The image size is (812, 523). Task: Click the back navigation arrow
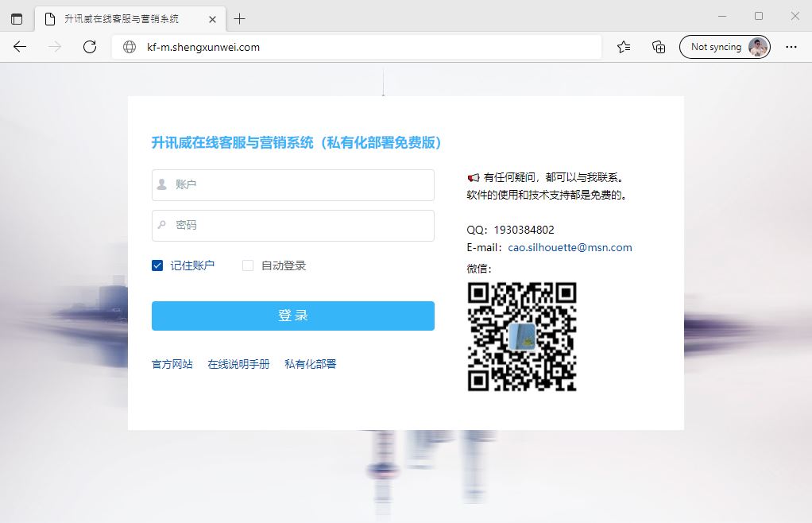pos(19,46)
